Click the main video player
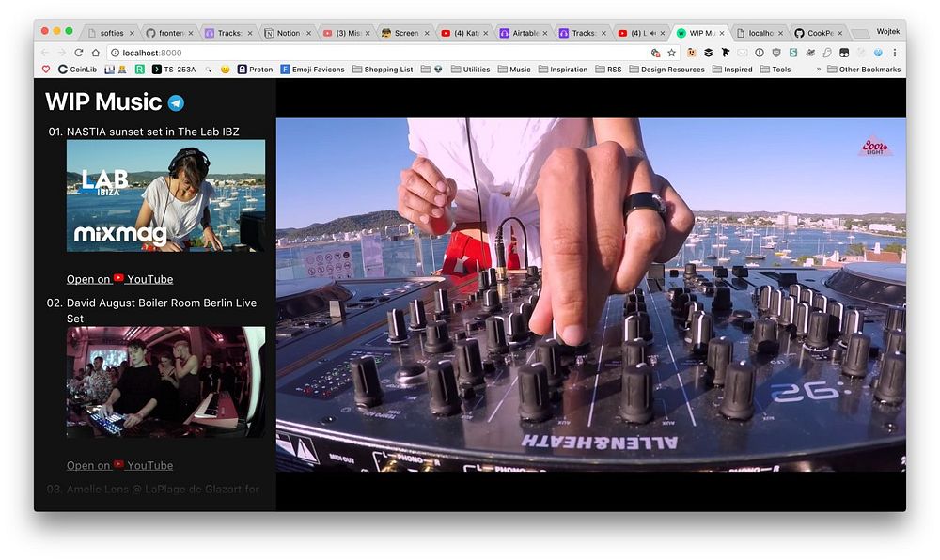 [x=591, y=295]
